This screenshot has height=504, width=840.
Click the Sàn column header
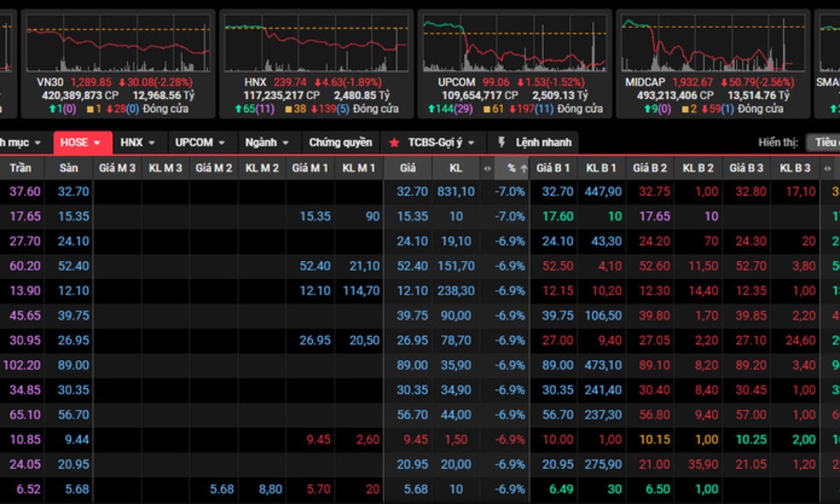pyautogui.click(x=69, y=168)
